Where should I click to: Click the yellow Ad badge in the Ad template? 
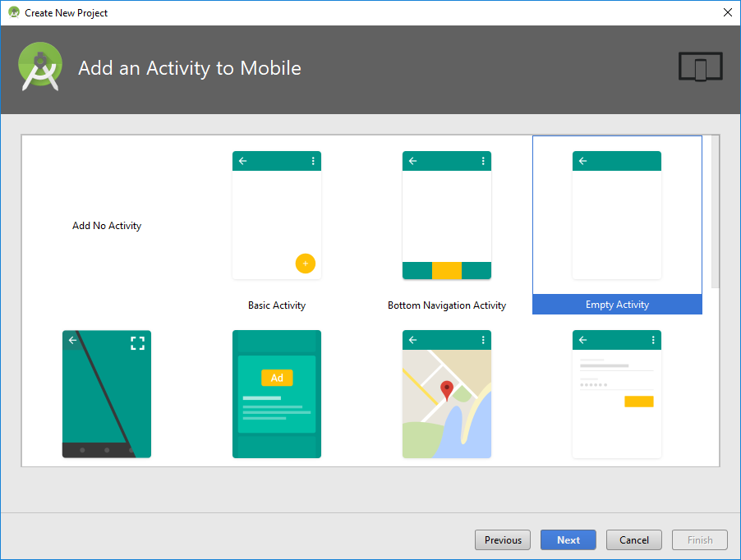(x=277, y=378)
